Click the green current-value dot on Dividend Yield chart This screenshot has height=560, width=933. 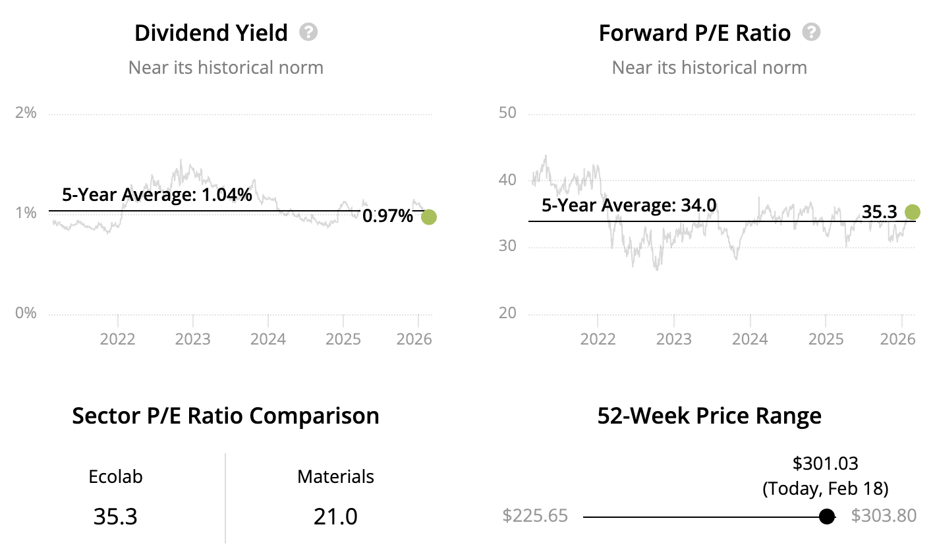[x=428, y=217]
